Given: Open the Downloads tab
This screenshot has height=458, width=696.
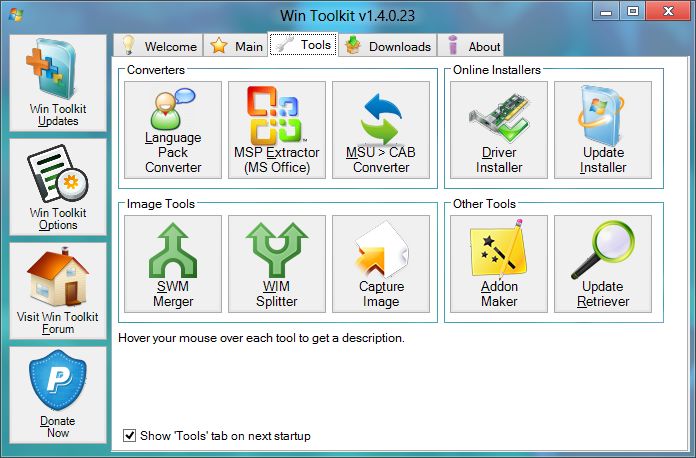Looking at the screenshot, I should (x=388, y=45).
